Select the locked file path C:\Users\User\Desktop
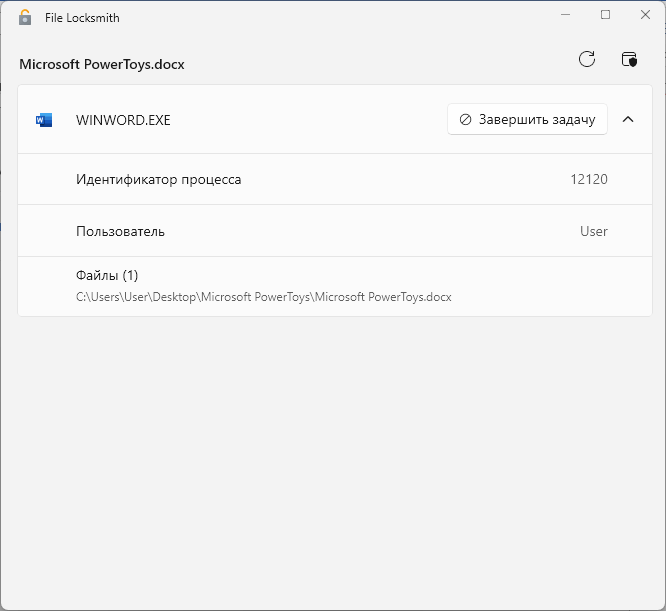Image resolution: width=666 pixels, height=611 pixels. 263,297
